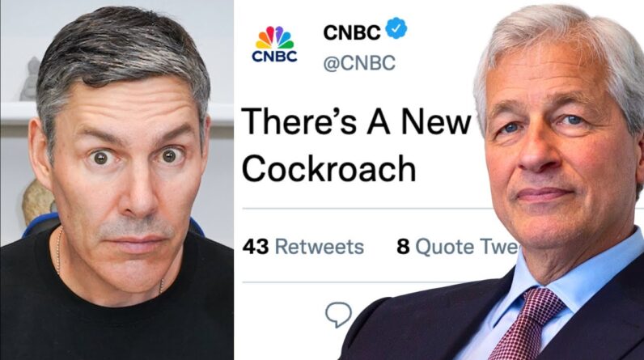Image resolution: width=644 pixels, height=360 pixels.
Task: Click the maroon patterned necktie
Action: coord(527,324)
